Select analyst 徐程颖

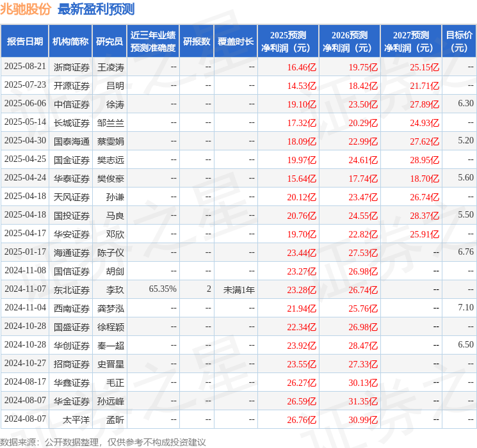(111, 327)
